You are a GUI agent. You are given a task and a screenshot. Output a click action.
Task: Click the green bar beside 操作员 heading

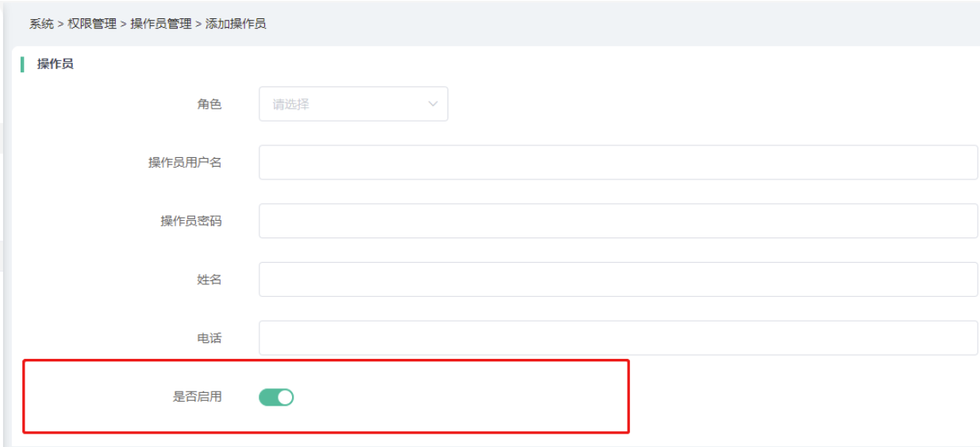tap(22, 64)
